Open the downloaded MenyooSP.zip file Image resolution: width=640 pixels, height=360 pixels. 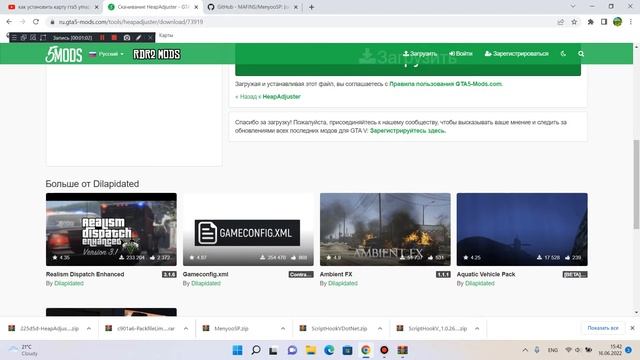pos(231,328)
